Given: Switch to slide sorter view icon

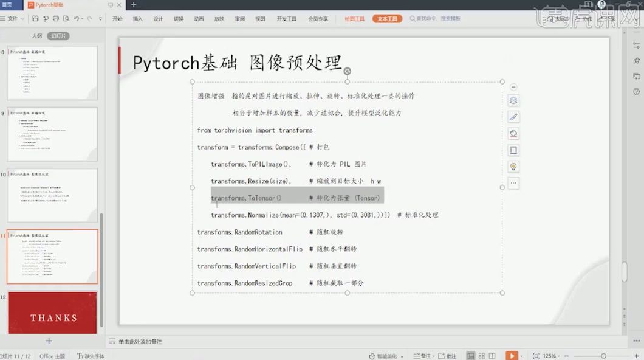Looking at the screenshot, I should coord(481,356).
